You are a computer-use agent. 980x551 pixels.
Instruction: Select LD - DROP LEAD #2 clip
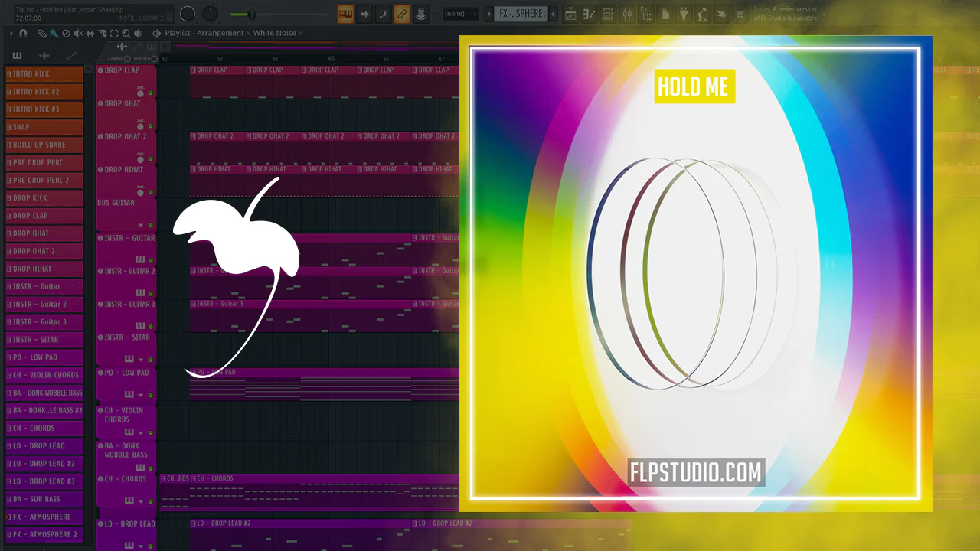click(x=300, y=533)
